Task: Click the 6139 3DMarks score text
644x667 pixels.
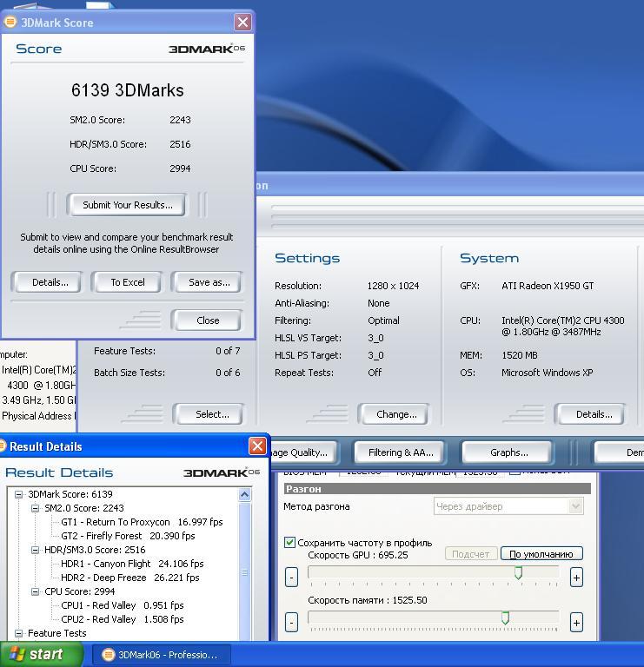Action: 127,90
